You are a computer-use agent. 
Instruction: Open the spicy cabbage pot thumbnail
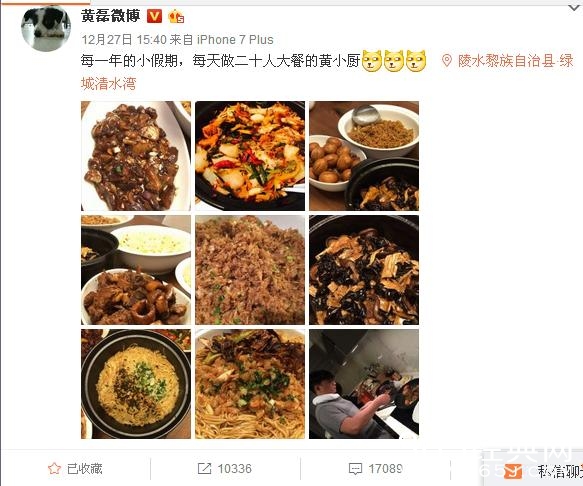250,156
